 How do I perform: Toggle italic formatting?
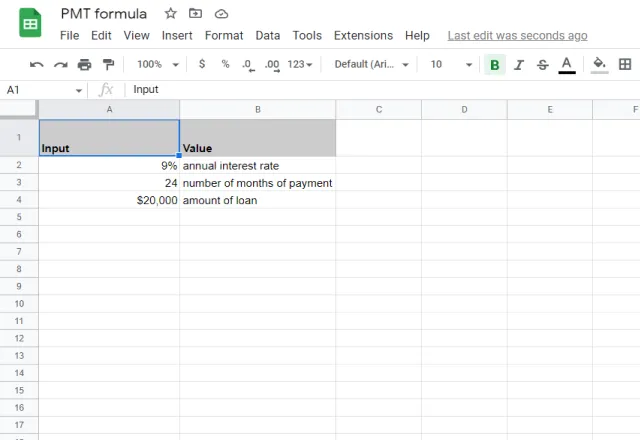(x=519, y=64)
